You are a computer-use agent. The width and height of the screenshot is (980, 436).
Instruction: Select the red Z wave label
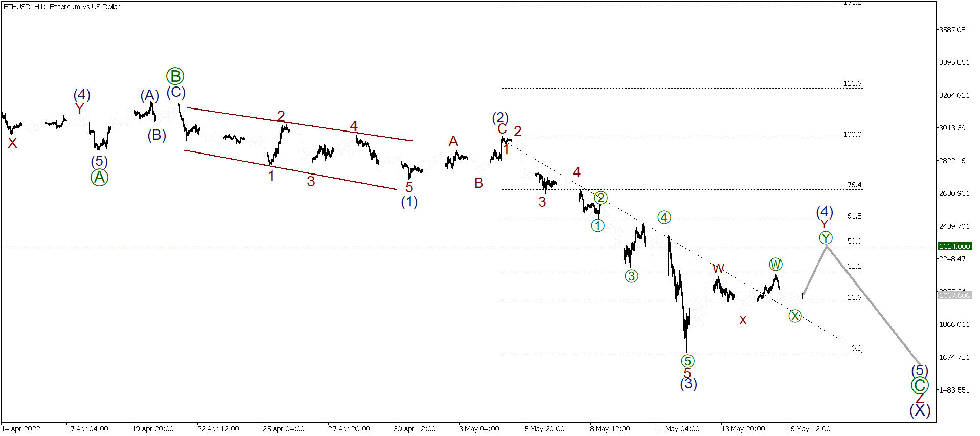click(920, 399)
